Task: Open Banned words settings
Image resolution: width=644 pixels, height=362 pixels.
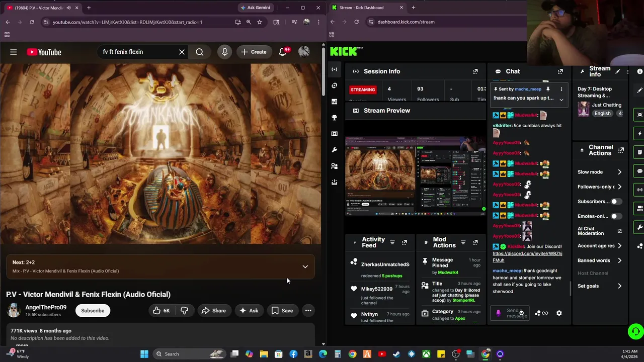Action: click(600, 260)
